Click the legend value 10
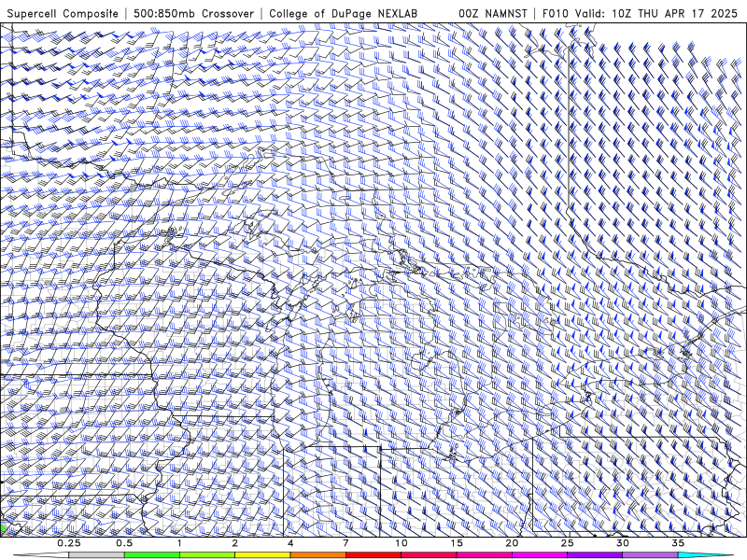This screenshot has width=747, height=560. coord(402,543)
